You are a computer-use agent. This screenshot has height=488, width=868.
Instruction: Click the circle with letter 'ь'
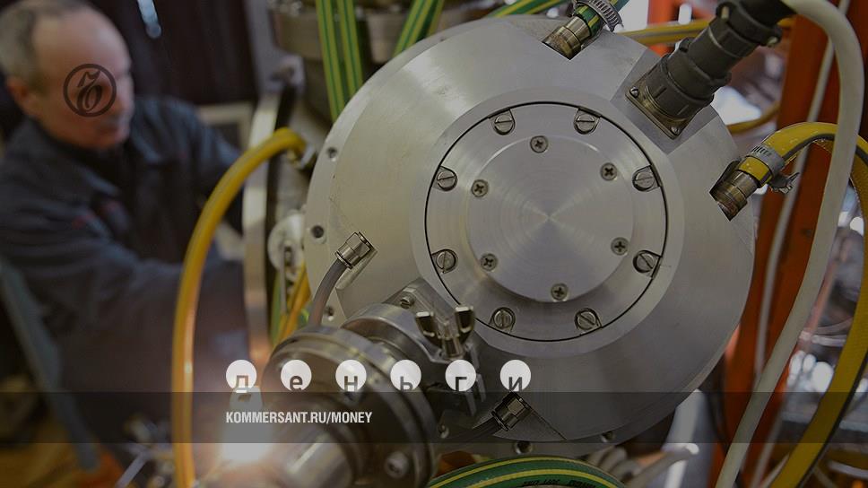point(405,376)
